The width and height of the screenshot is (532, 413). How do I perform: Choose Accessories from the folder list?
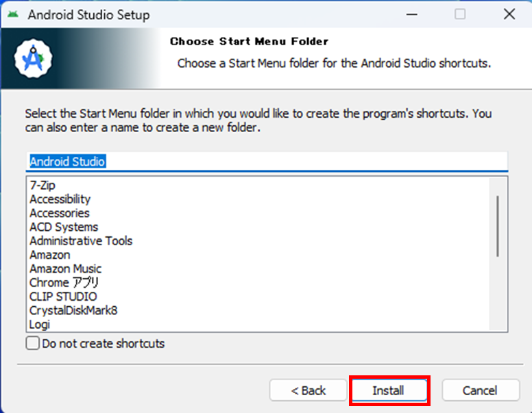pyautogui.click(x=59, y=213)
